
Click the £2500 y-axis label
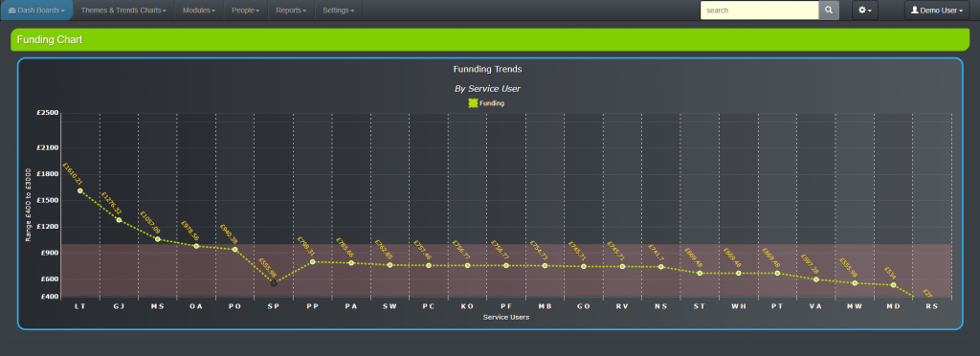(x=48, y=113)
